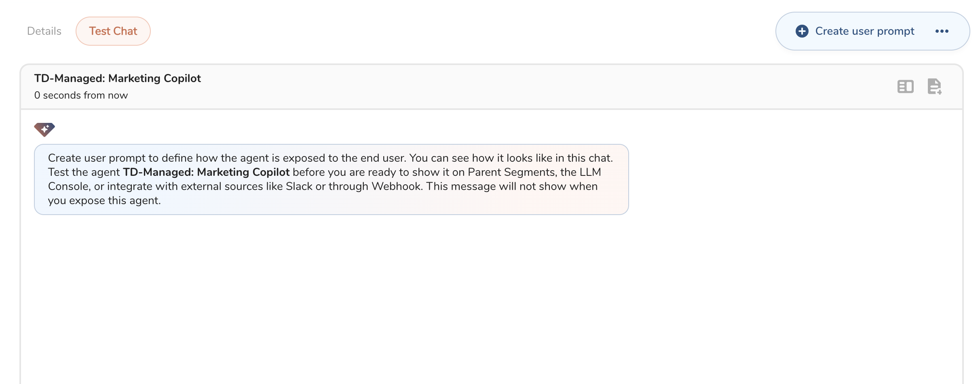Select the introductory chat message bubble

(x=331, y=179)
